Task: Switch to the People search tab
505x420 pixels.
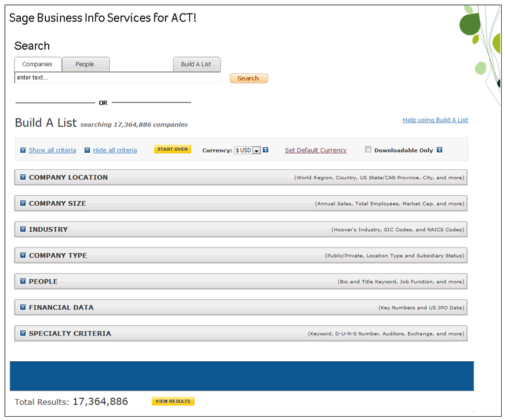Action: tap(85, 64)
